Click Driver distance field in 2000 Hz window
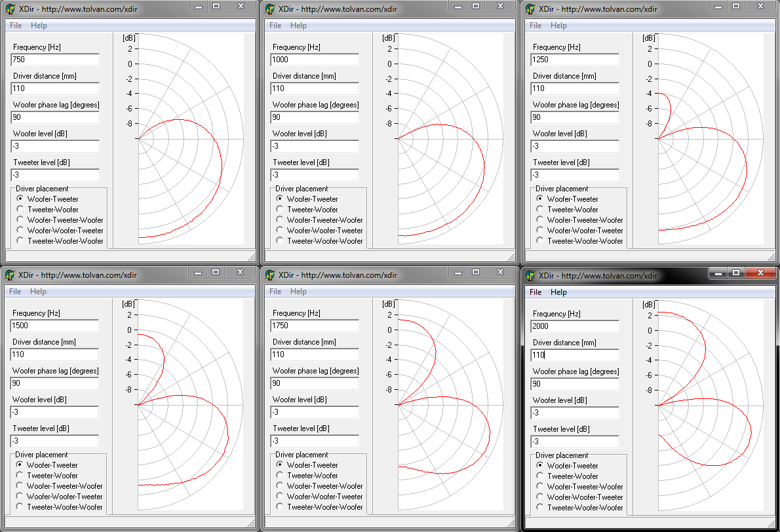The width and height of the screenshot is (780, 532). pyautogui.click(x=575, y=355)
